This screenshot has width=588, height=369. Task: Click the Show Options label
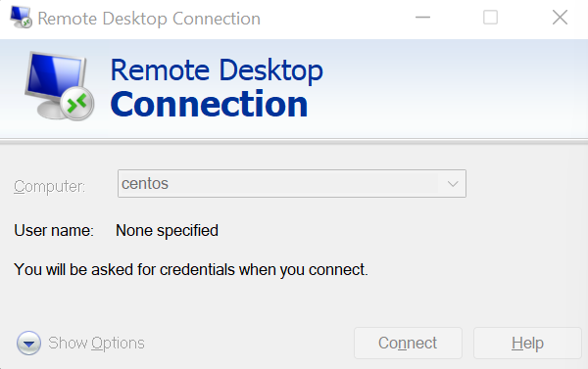(96, 344)
